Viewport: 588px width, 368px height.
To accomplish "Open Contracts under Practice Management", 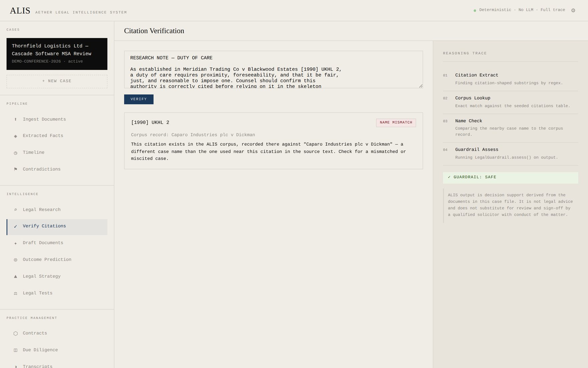I will pos(57,333).
